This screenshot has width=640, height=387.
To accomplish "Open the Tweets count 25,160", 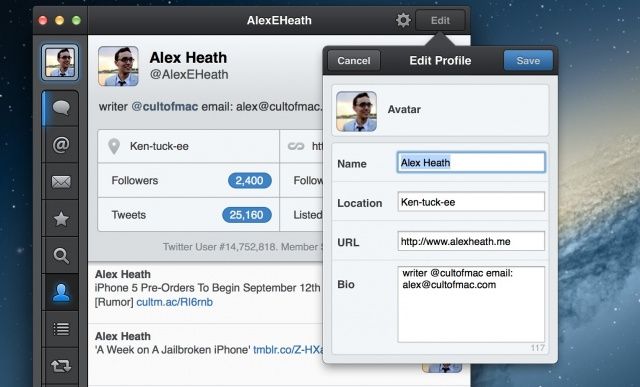I will pos(247,215).
